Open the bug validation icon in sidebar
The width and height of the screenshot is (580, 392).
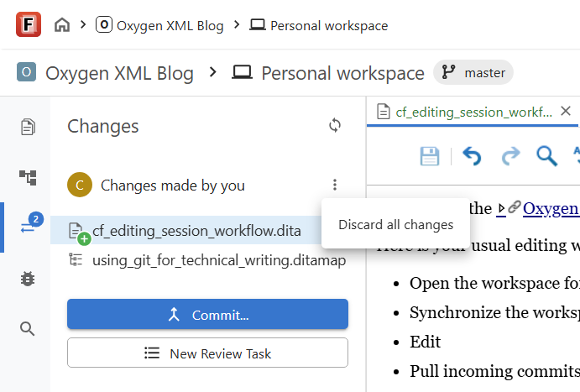pyautogui.click(x=28, y=279)
